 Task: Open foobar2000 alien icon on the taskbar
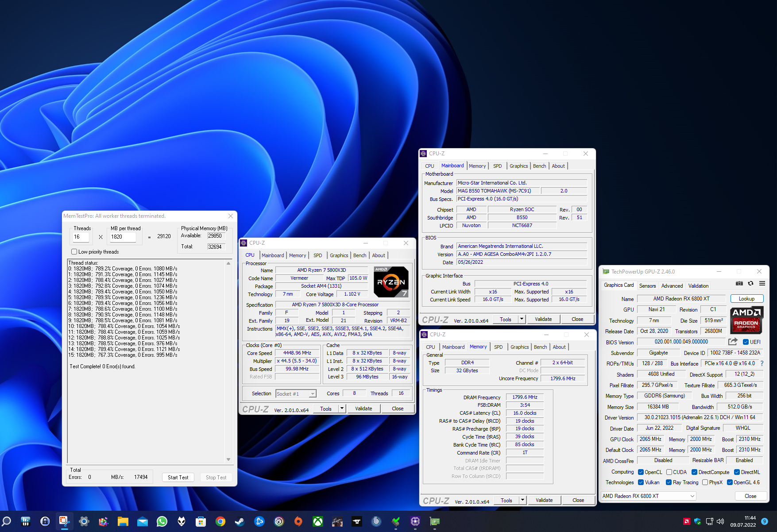click(181, 521)
